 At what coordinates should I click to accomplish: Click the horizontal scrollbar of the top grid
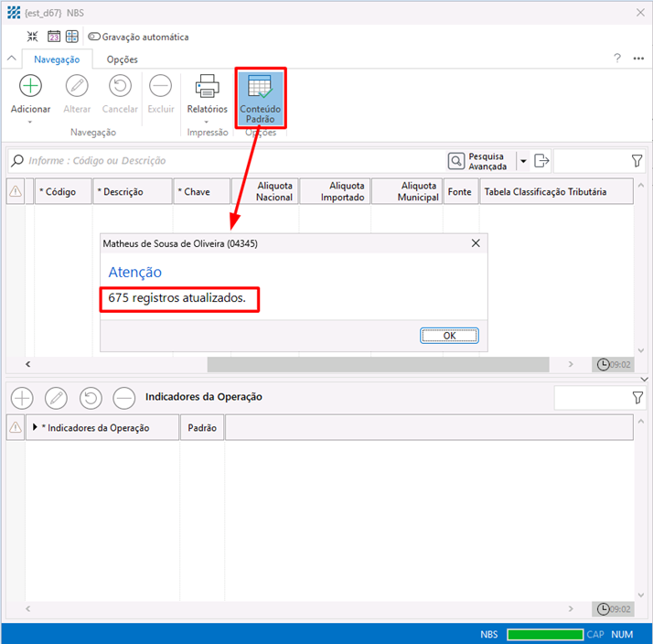coord(378,364)
